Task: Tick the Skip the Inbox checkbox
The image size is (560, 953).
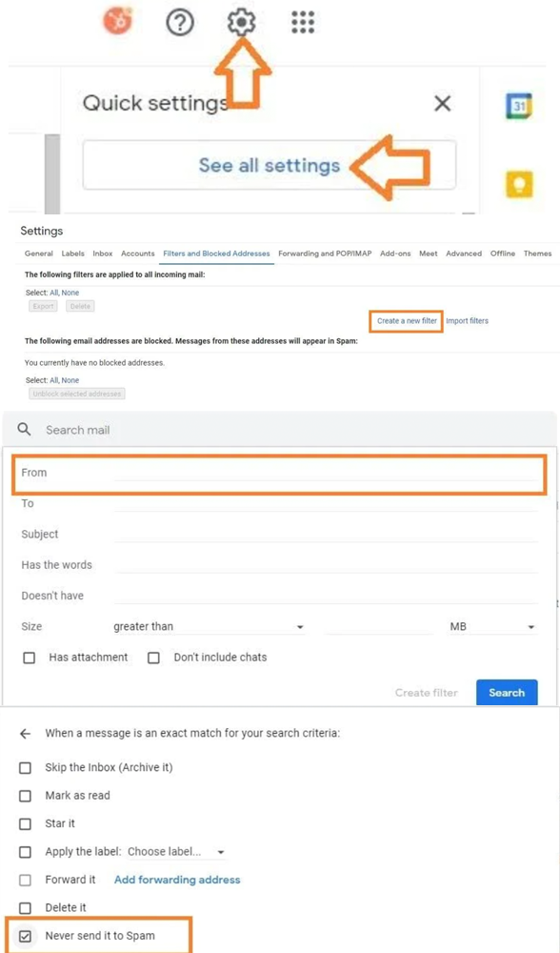Action: tap(25, 767)
